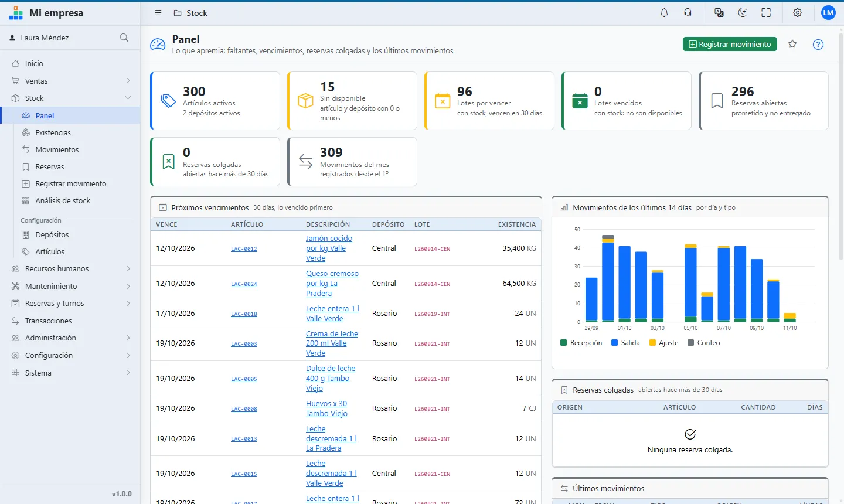Viewport: 844px width, 504px height.
Task: Expand the Ventas menu chevron
Action: (128, 81)
